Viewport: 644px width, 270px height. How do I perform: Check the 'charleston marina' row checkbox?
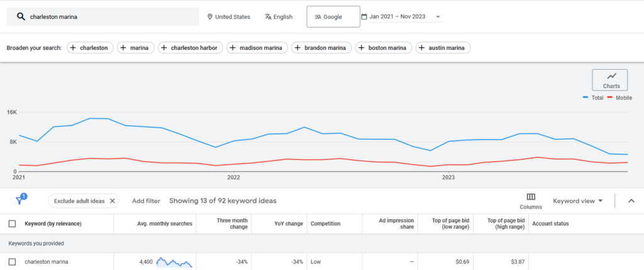tap(12, 262)
